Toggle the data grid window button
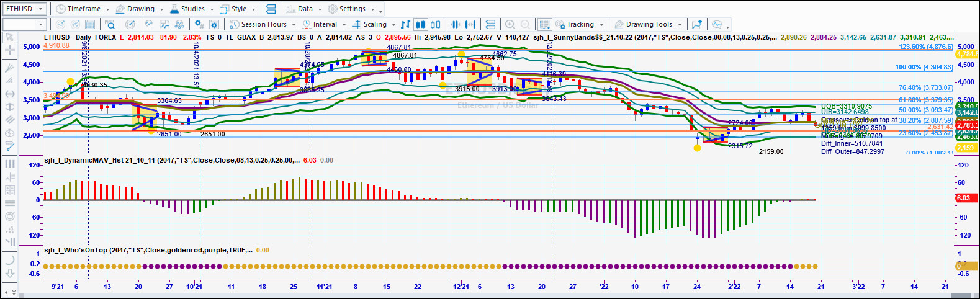 (x=544, y=24)
